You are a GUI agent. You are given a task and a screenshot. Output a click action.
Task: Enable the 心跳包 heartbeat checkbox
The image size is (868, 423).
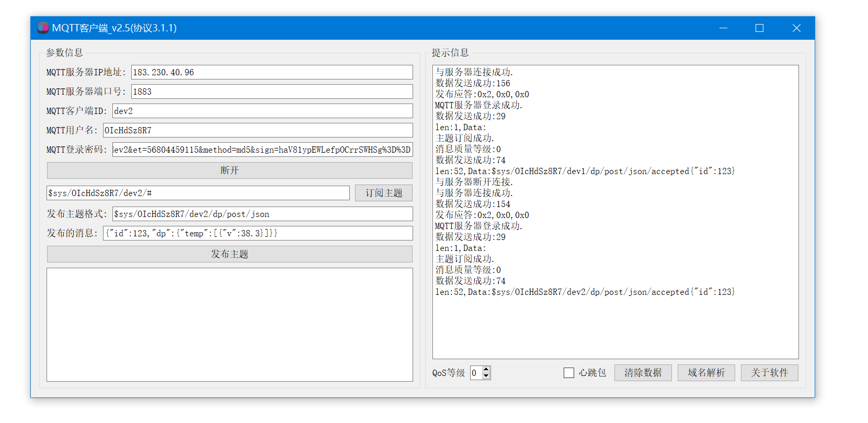pos(569,373)
